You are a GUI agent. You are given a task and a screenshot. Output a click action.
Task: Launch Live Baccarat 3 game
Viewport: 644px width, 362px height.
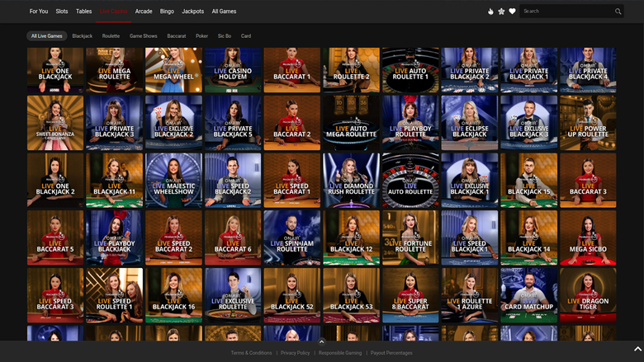click(588, 181)
